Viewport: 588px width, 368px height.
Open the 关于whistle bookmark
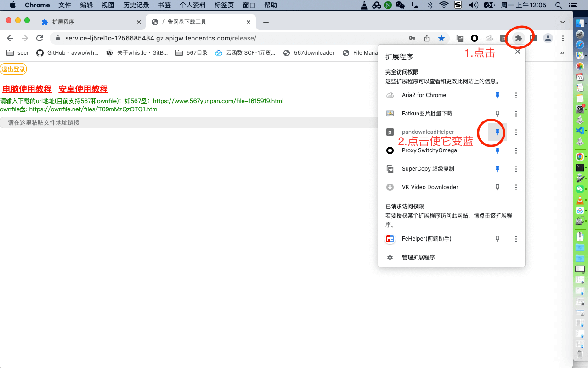[137, 53]
